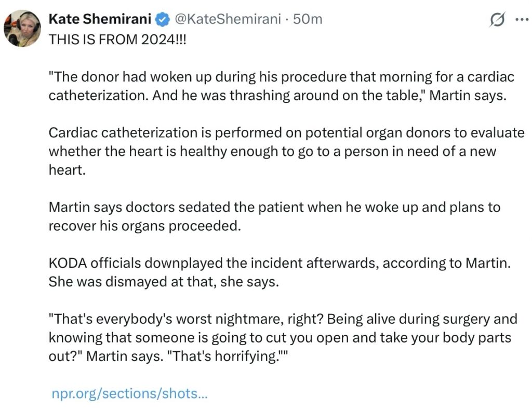532x408 pixels.
Task: Click the blue verified checkmark badge
Action: click(163, 20)
